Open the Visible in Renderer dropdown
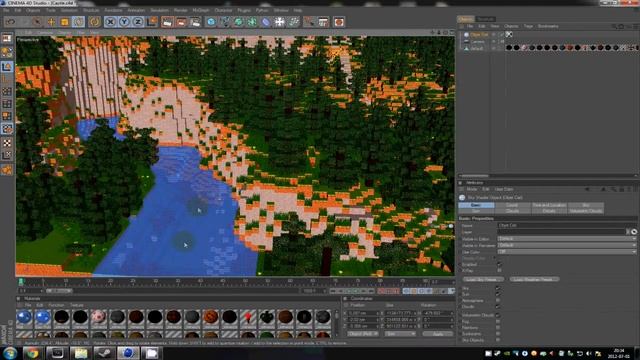640x360 pixels. [567, 245]
